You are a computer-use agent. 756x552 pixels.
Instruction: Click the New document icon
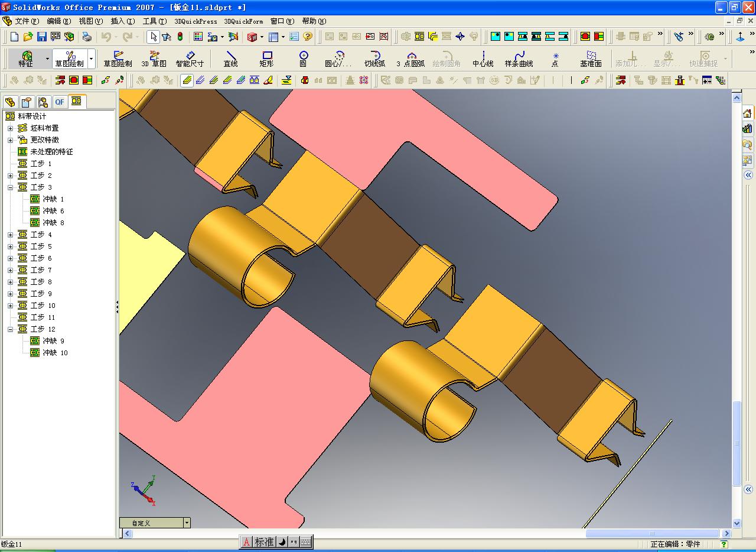tap(15, 37)
